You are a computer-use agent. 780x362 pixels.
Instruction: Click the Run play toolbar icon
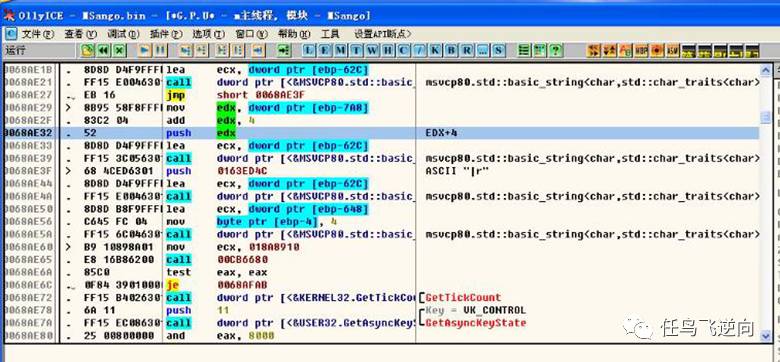[144, 50]
